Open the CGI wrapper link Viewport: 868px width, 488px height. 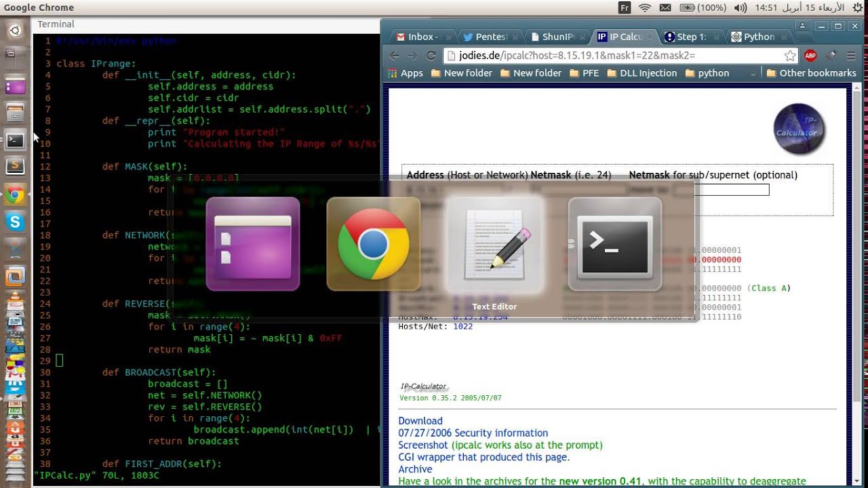pos(484,457)
